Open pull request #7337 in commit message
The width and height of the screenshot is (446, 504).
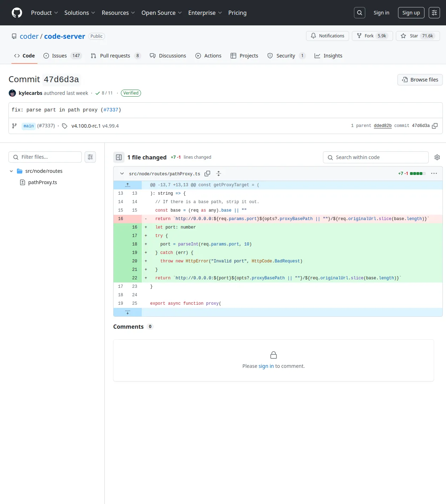111,110
